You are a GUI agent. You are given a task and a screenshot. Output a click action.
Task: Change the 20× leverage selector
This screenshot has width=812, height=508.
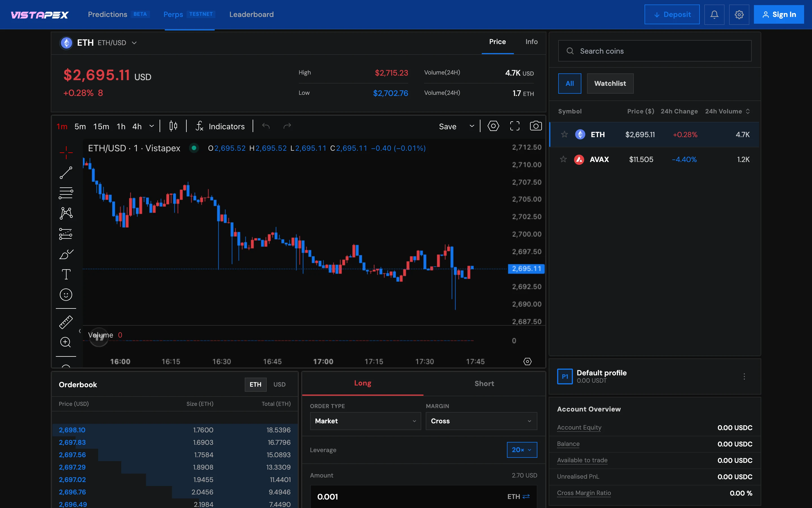(x=522, y=450)
